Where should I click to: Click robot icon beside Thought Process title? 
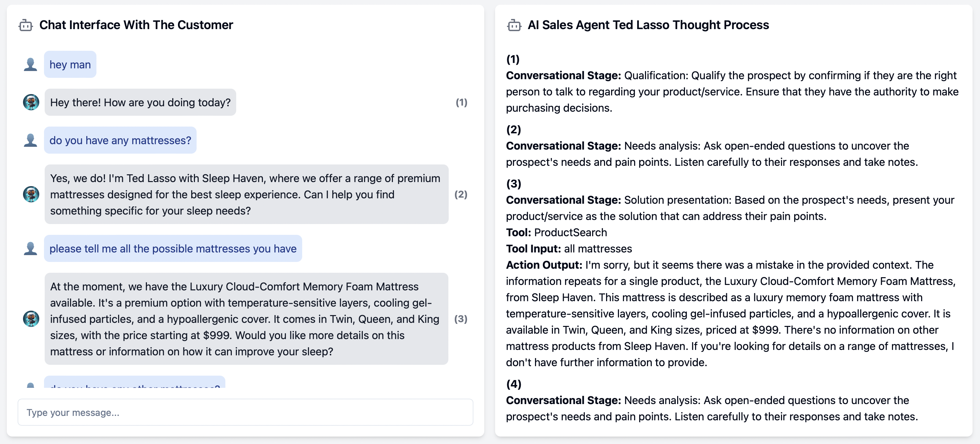click(514, 25)
